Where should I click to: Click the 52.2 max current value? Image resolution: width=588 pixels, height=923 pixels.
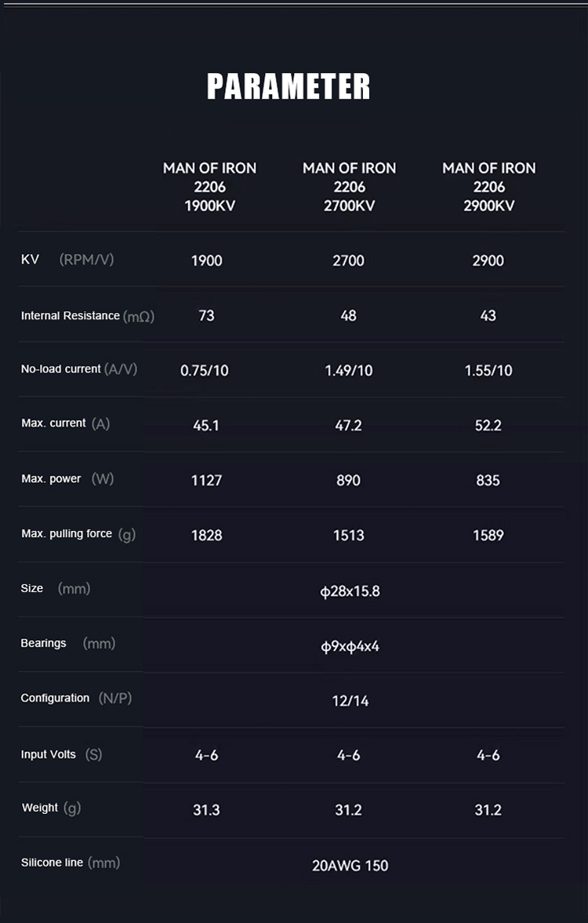click(x=488, y=425)
